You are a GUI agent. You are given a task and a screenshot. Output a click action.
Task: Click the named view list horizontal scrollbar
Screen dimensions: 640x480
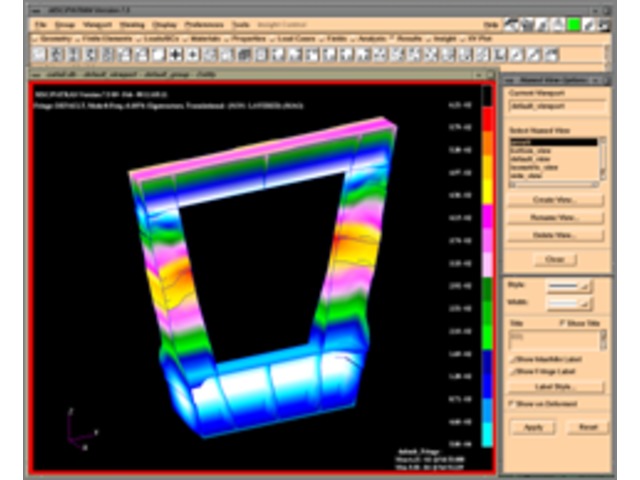pyautogui.click(x=553, y=185)
